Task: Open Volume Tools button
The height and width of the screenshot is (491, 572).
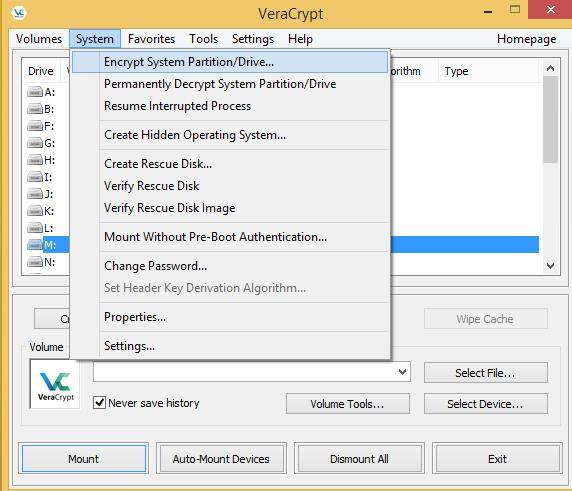Action: pyautogui.click(x=348, y=403)
